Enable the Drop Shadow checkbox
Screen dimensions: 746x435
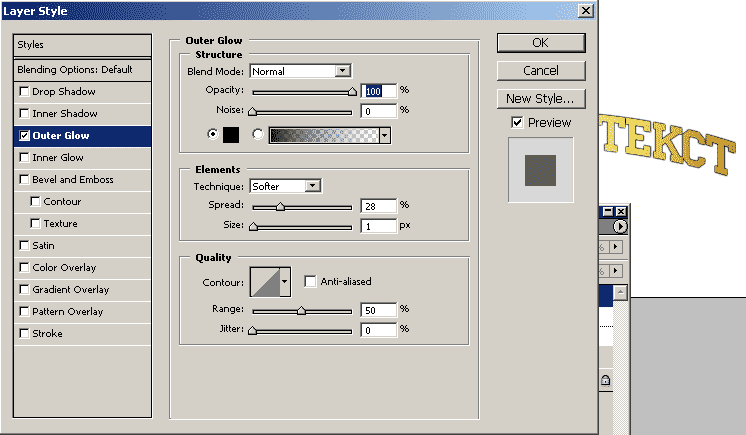tap(24, 91)
